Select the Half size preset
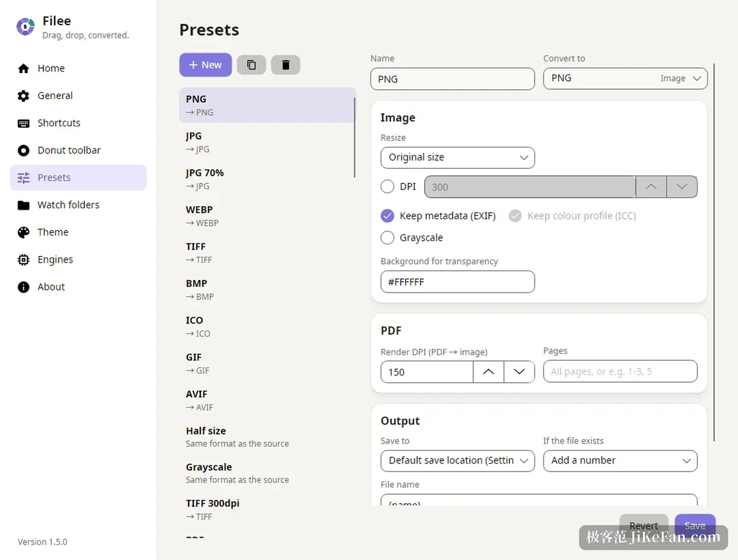The image size is (738, 560). point(267,437)
